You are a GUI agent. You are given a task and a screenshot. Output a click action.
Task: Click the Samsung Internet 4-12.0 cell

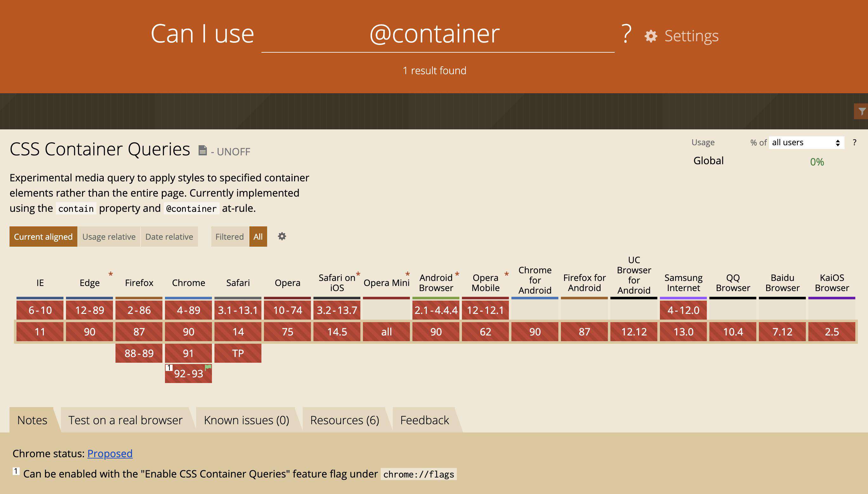(683, 310)
